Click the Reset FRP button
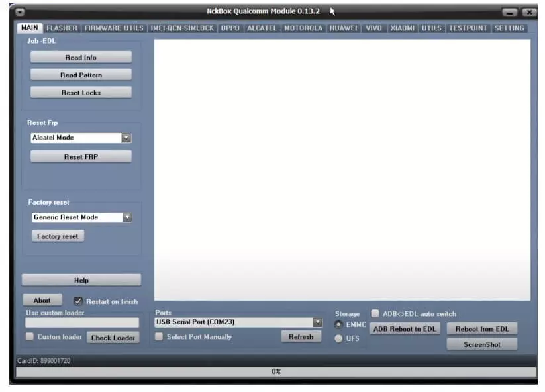 click(81, 157)
